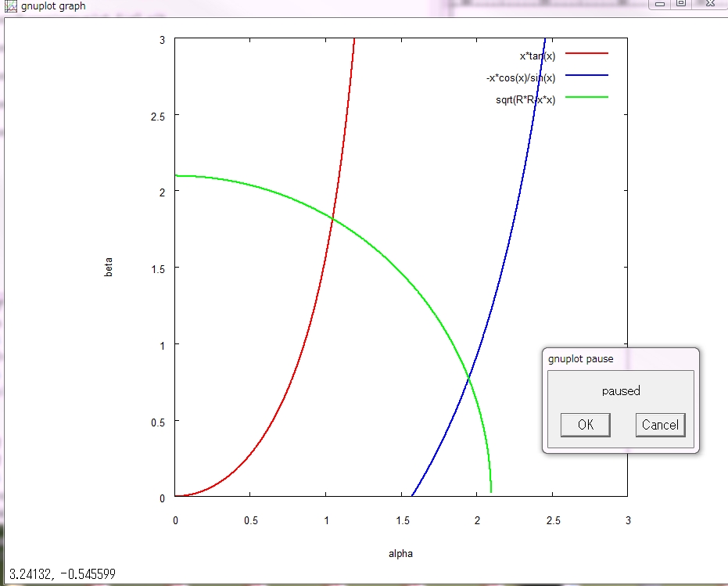This screenshot has height=586, width=728.
Task: Click the sqrt(R*R-x*x) legend label
Action: coord(525,99)
